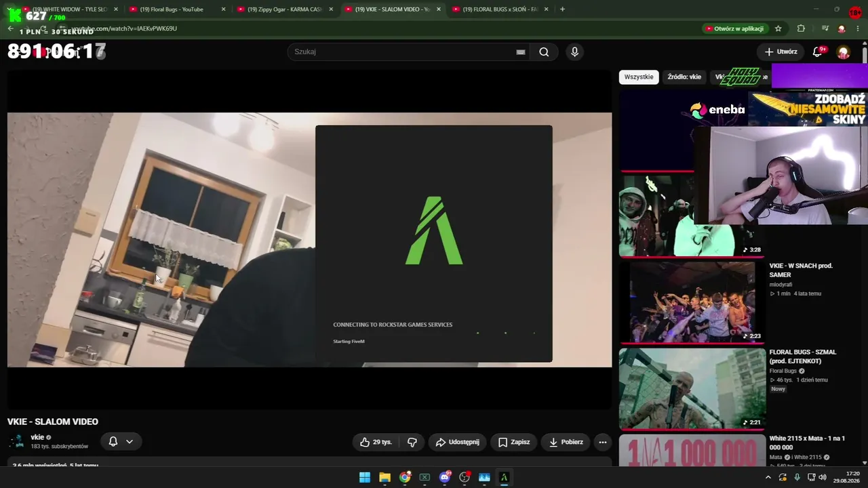Open 'FLORAL BUGS - SZMAL (prod. EJTENKOT)' title
The height and width of the screenshot is (488, 868).
[x=803, y=357]
